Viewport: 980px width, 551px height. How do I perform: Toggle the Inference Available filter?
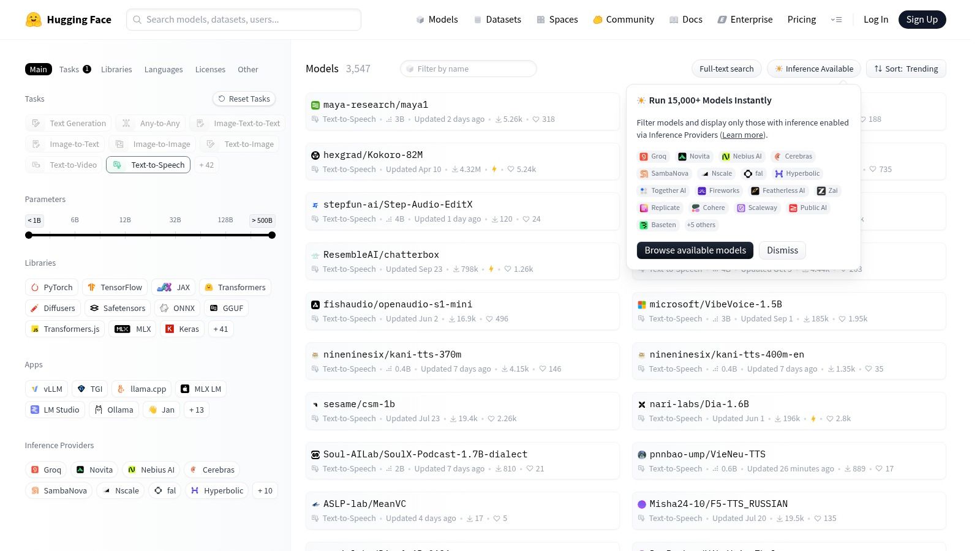coord(813,69)
